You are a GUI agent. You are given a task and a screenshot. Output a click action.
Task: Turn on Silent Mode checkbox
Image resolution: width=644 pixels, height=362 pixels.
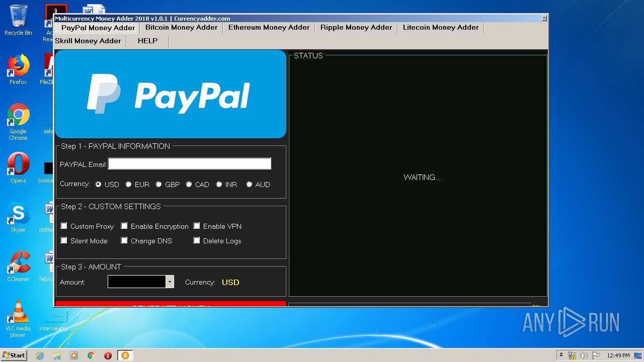click(x=64, y=240)
